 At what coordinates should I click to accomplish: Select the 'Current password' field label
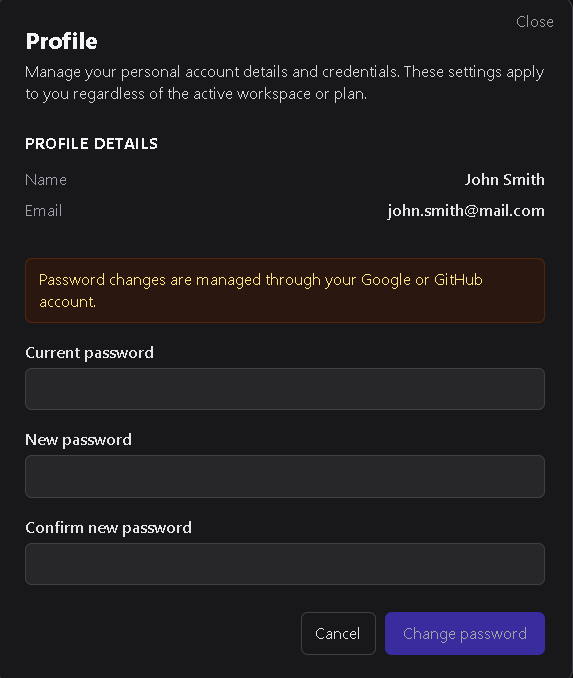tap(90, 353)
